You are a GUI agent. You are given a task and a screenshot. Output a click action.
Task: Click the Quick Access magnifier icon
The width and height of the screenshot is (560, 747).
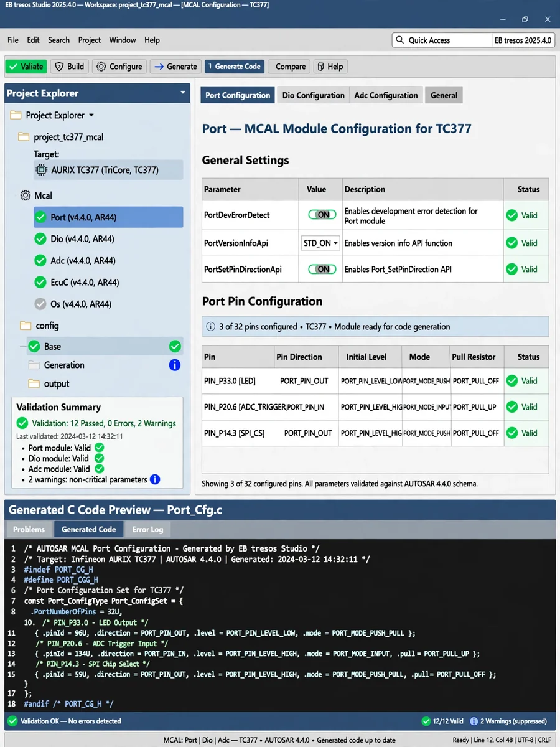[x=400, y=40]
